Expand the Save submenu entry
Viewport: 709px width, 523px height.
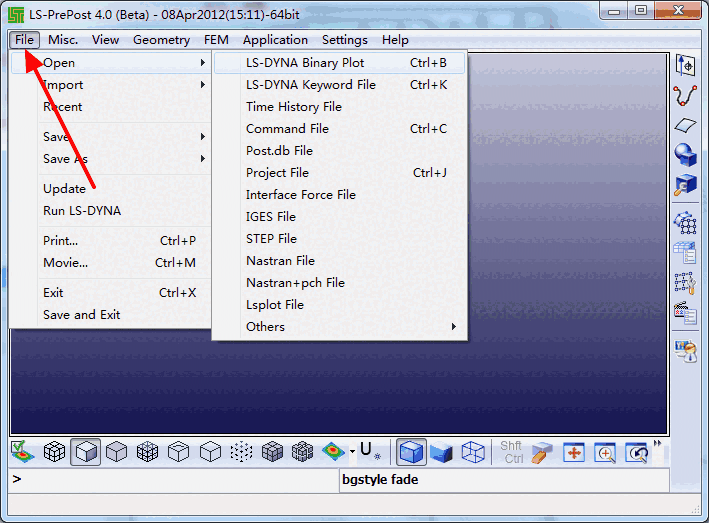click(x=111, y=137)
